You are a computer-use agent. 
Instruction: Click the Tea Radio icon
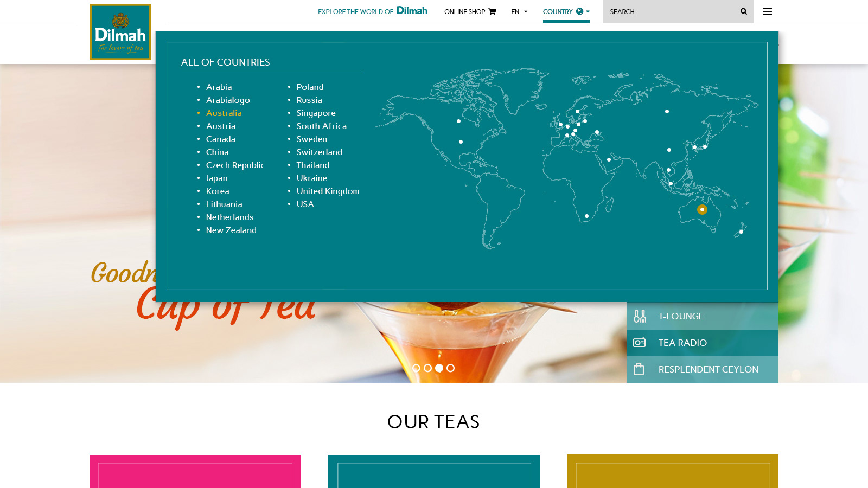[x=640, y=343]
